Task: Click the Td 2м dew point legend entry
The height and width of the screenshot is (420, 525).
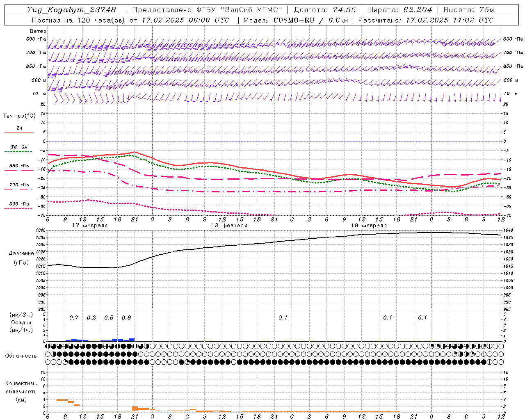Action: click(19, 147)
